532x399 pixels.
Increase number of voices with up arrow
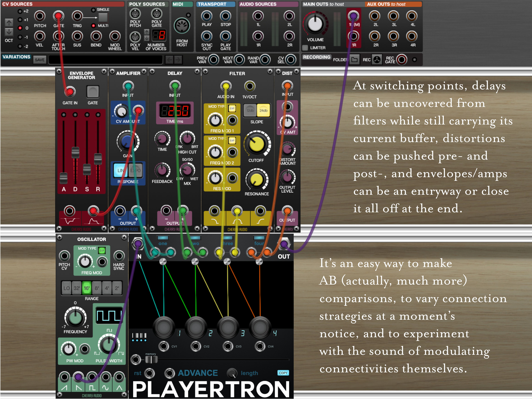coord(147,32)
